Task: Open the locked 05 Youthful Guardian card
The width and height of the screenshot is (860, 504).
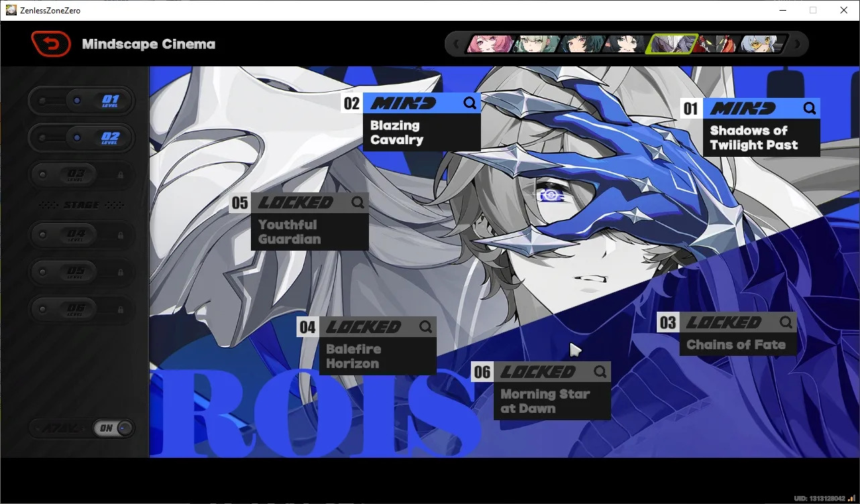Action: [x=299, y=221]
